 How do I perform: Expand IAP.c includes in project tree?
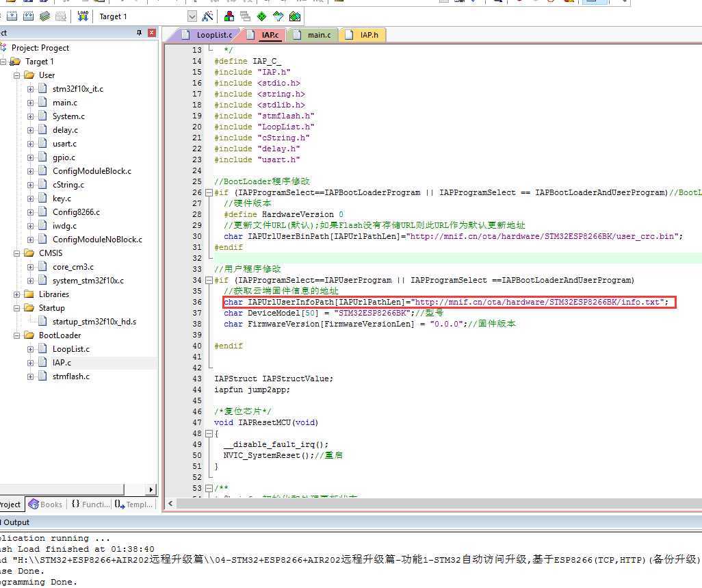click(x=30, y=363)
